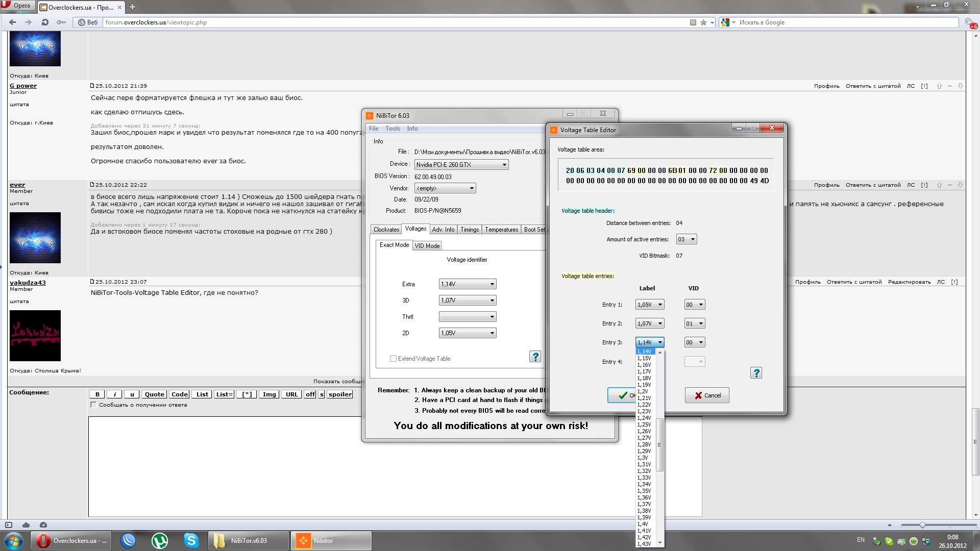Click Редактировать link on yakudza43's post
This screenshot has width=980, height=551.
(910, 282)
